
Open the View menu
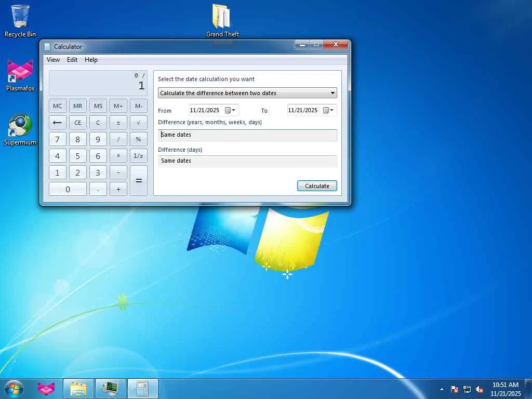[x=54, y=60]
